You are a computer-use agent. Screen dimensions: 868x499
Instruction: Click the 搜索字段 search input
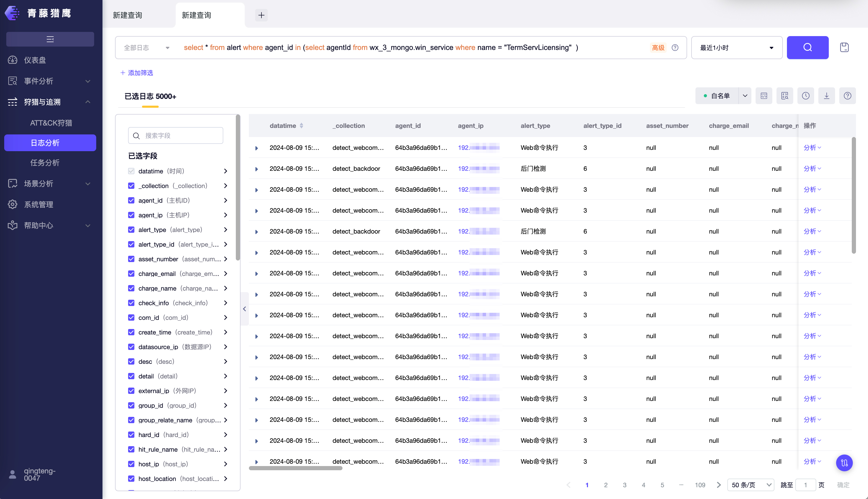[175, 135]
